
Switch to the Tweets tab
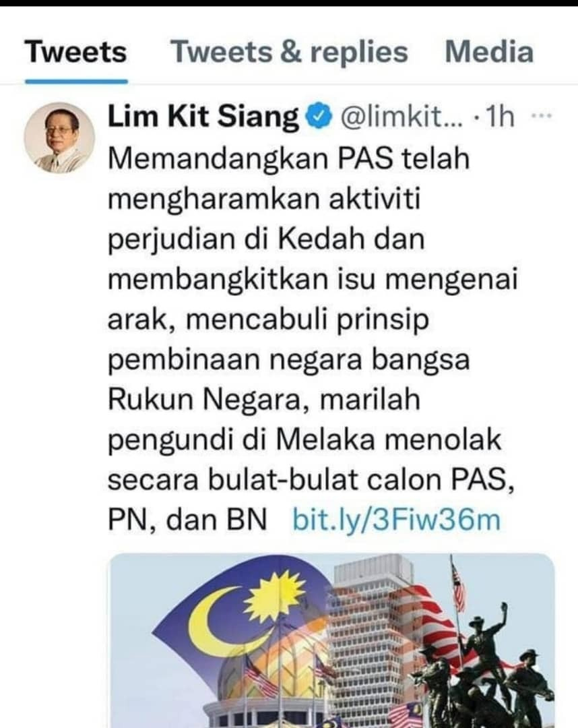tap(75, 51)
